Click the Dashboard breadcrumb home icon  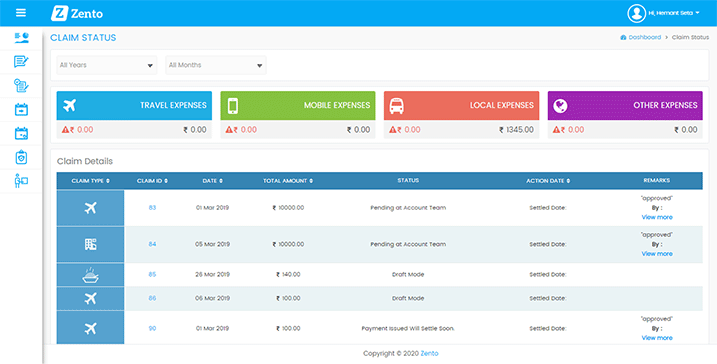click(x=623, y=37)
